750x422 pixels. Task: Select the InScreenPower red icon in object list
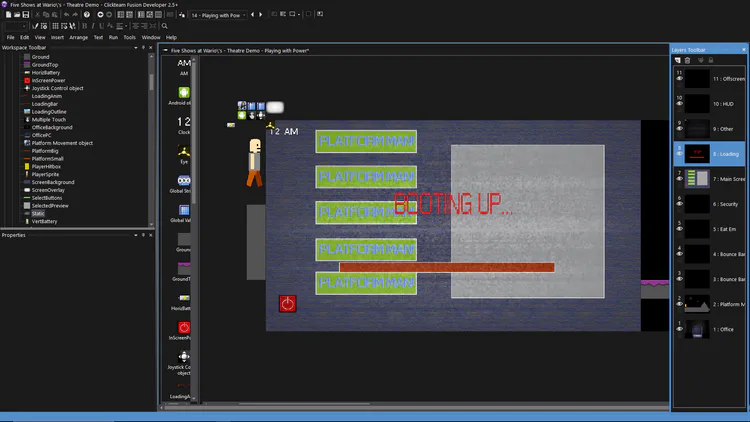click(x=184, y=327)
